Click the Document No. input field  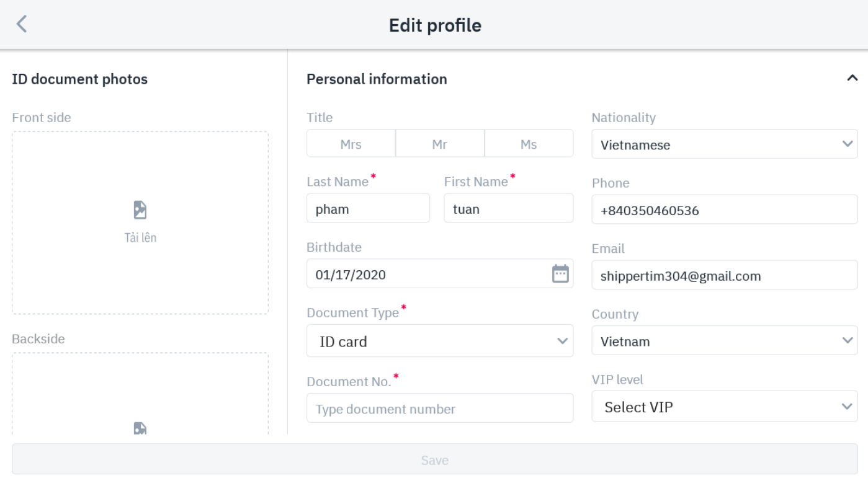440,408
